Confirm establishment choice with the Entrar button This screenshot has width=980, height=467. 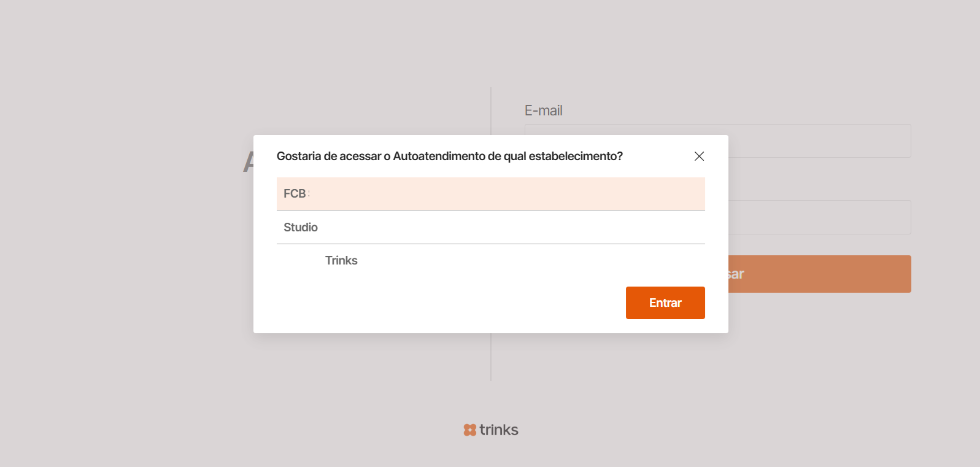665,303
